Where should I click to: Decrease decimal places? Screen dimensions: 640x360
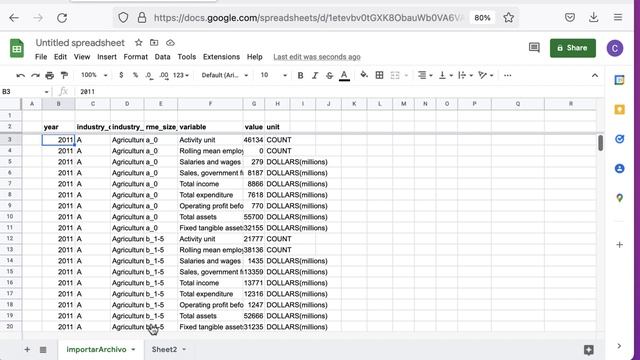point(149,76)
